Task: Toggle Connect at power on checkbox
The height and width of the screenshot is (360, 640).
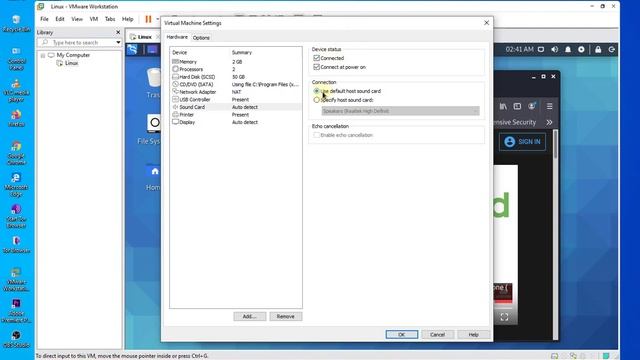Action: (316, 67)
